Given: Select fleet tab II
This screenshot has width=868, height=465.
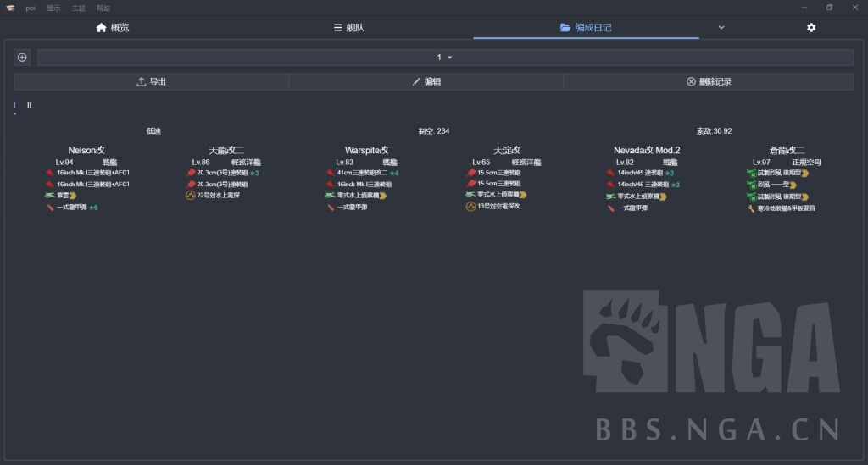Looking at the screenshot, I should [29, 106].
